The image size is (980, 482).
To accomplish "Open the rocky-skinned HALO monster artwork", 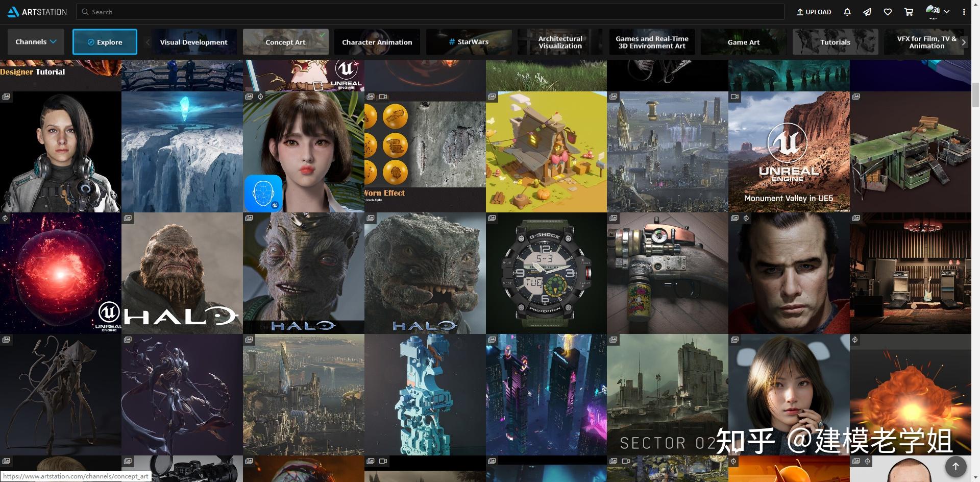I will pyautogui.click(x=425, y=273).
